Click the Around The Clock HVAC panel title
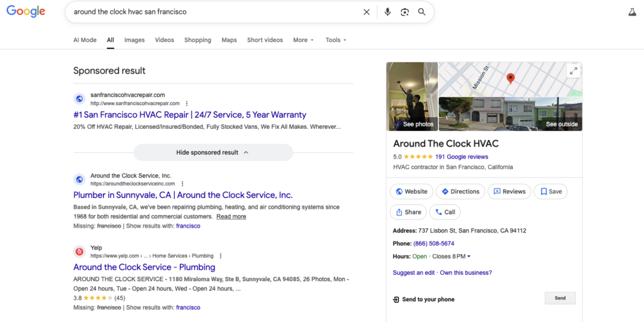 tap(446, 144)
